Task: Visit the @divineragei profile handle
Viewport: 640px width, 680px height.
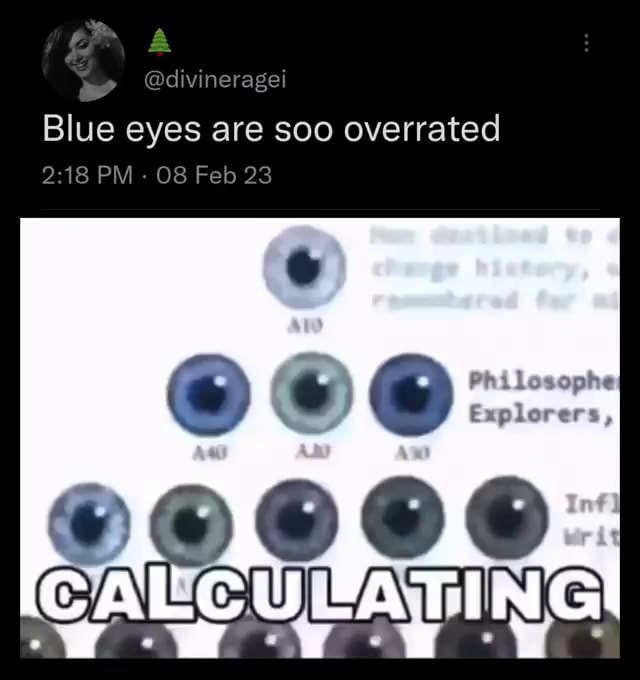Action: tap(215, 79)
